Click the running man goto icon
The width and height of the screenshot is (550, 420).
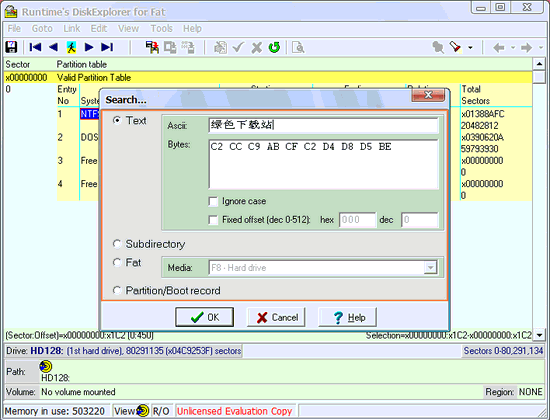point(71,47)
